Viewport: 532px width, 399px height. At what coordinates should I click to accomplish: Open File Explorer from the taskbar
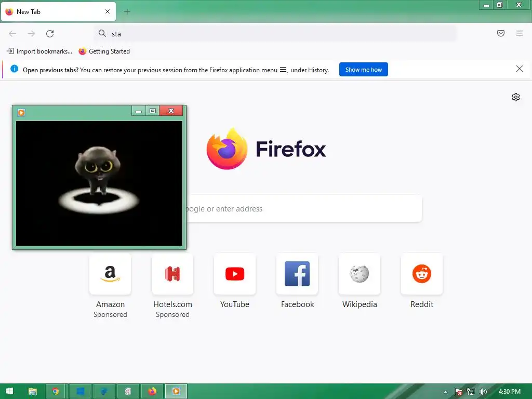33,391
